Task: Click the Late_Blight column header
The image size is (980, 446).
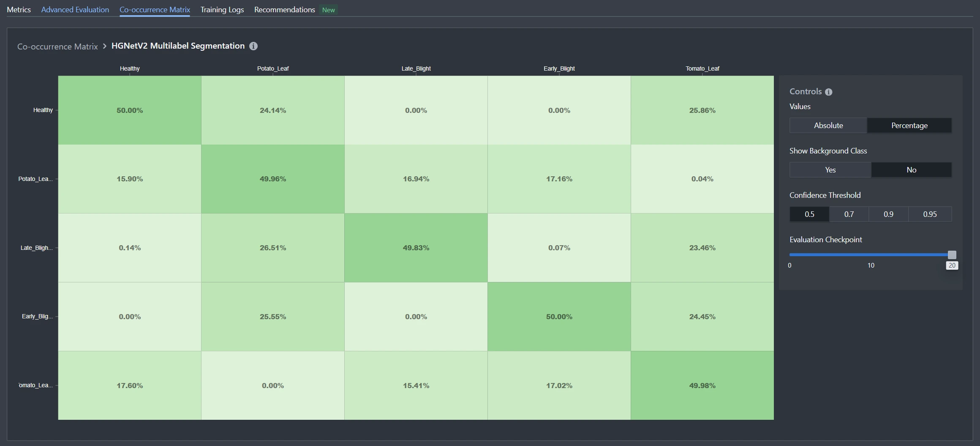Action: pos(416,68)
